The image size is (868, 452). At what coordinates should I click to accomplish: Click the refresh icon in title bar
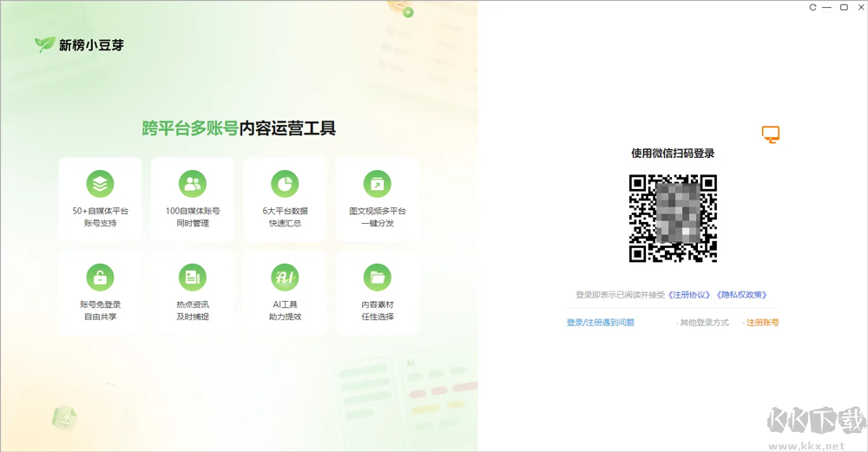point(812,7)
